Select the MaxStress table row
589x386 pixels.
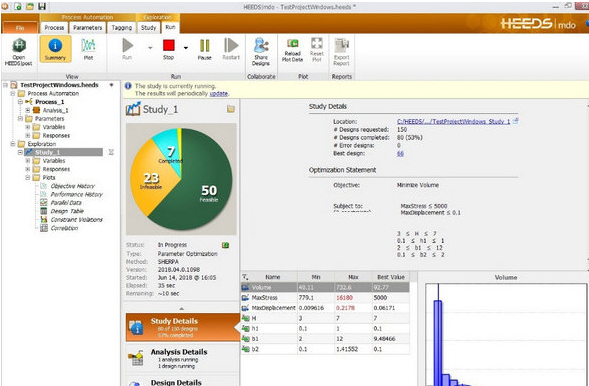[x=325, y=298]
